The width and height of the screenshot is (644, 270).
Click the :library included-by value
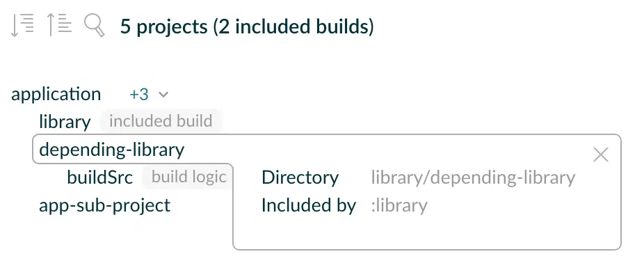click(399, 205)
